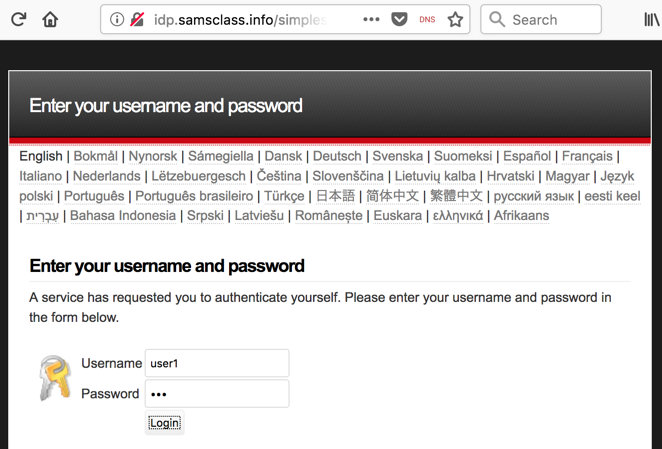662x449 pixels.
Task: Focus the Password field
Action: click(x=217, y=393)
